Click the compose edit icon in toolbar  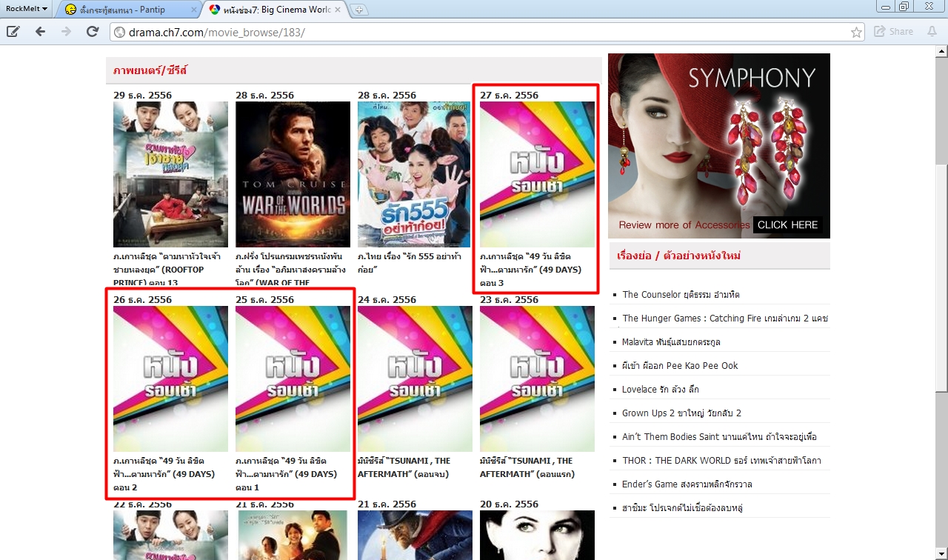tap(13, 32)
